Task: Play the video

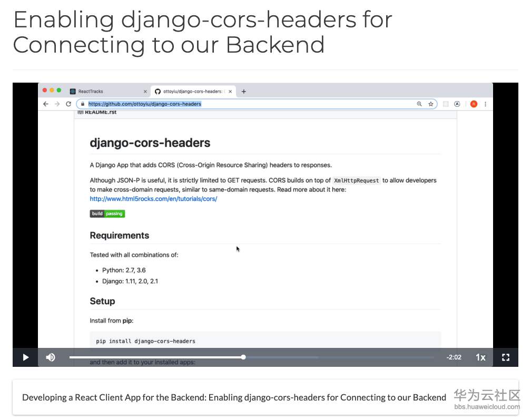Action: [25, 357]
